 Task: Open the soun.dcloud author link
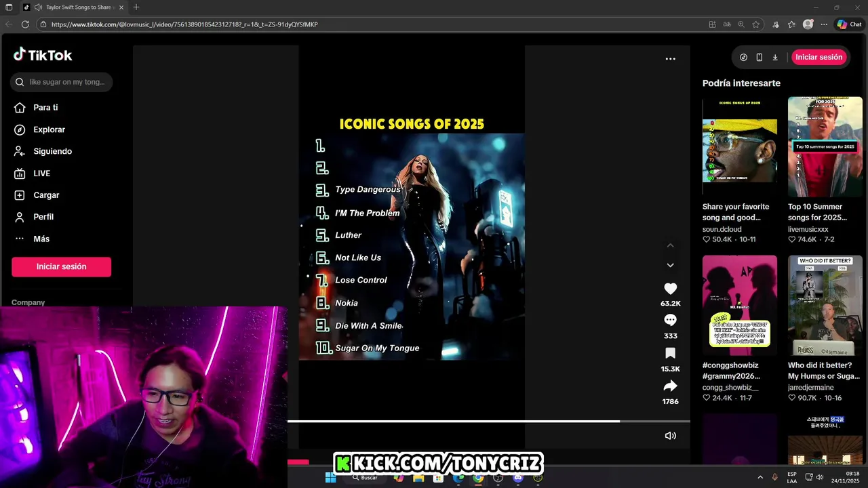pyautogui.click(x=722, y=229)
